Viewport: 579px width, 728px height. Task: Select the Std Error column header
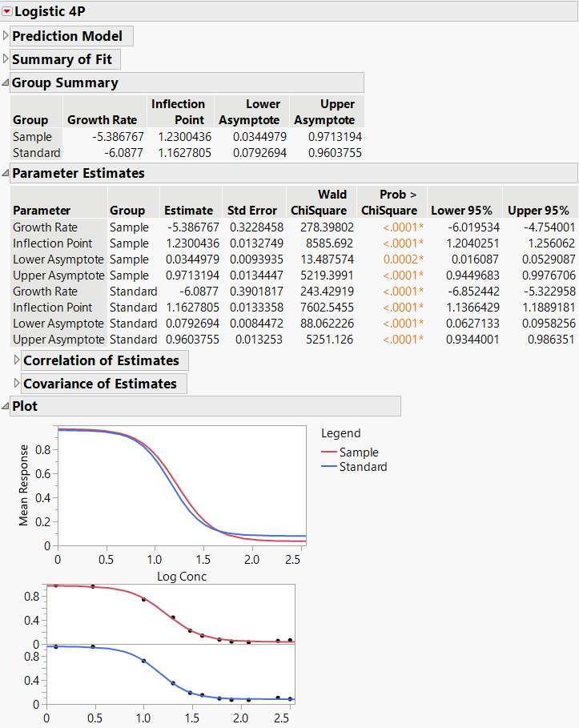pyautogui.click(x=251, y=211)
